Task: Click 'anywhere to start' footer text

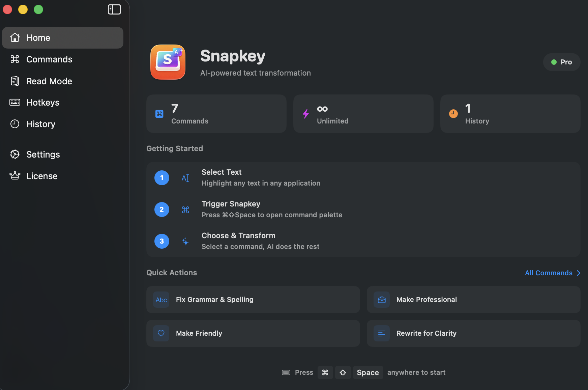Action: (416, 372)
